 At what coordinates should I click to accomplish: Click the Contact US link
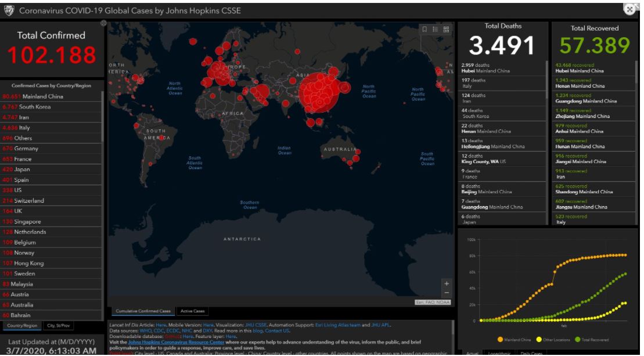coord(277,330)
